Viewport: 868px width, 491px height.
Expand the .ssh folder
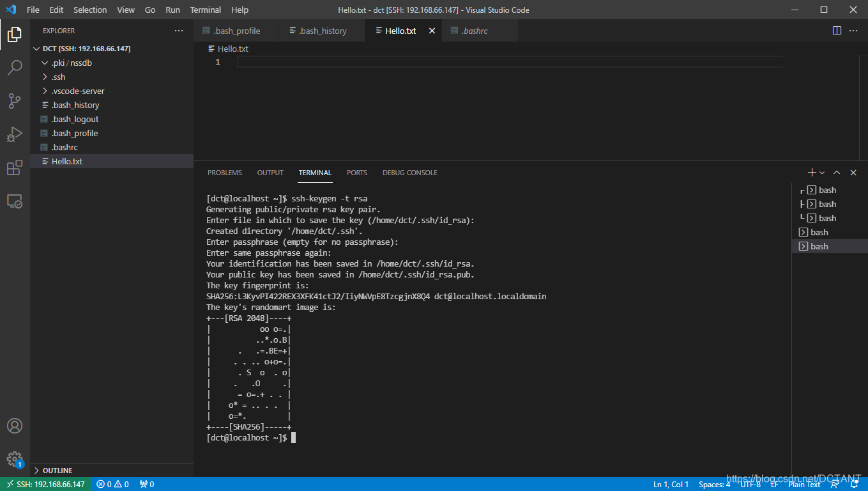click(x=112, y=77)
